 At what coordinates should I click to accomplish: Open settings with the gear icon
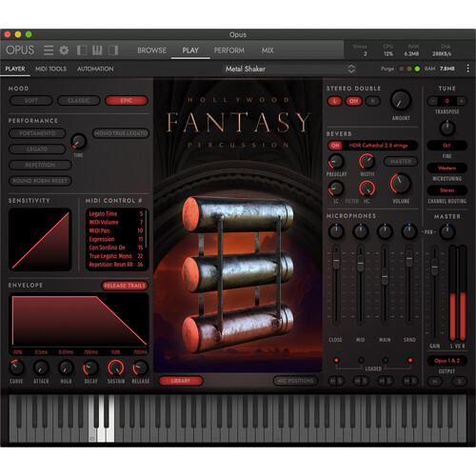[64, 50]
